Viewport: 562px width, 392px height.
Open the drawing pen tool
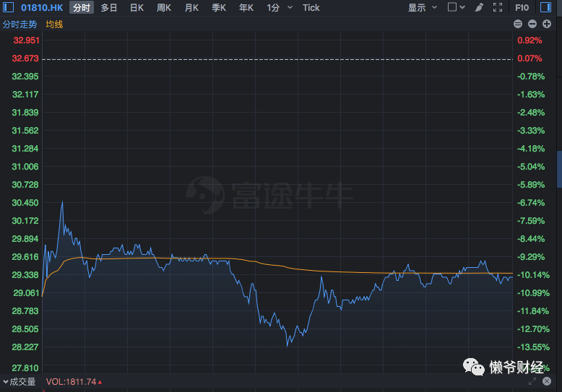[x=479, y=7]
